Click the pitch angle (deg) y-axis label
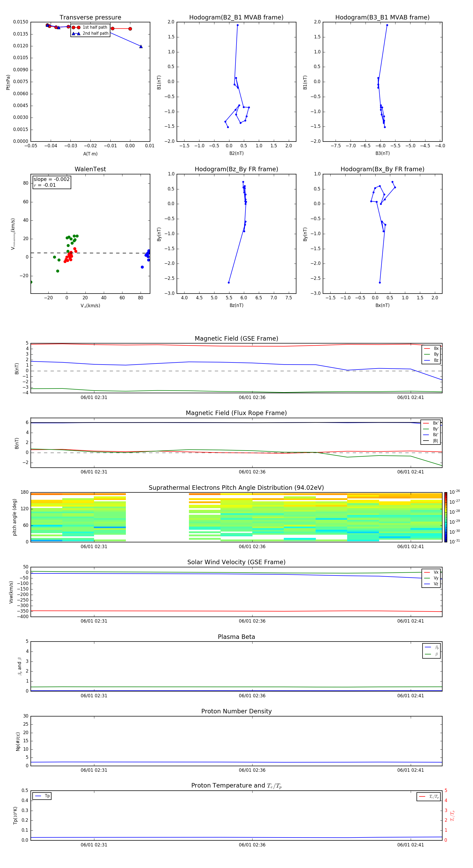Viewport: 473px width, 868px height. pyautogui.click(x=14, y=517)
